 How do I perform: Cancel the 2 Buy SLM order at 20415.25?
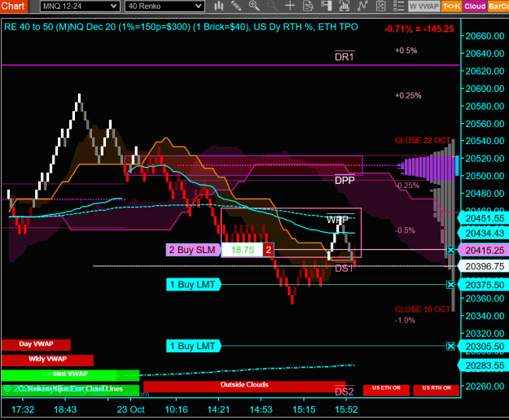[450, 250]
